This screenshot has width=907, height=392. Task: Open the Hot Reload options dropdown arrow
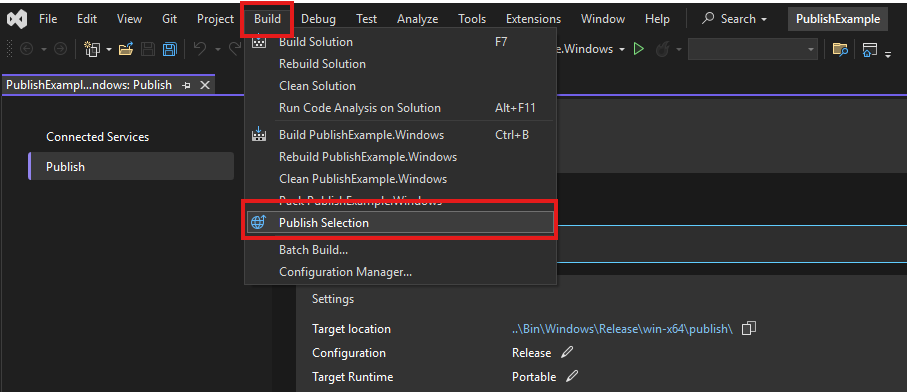click(x=679, y=50)
